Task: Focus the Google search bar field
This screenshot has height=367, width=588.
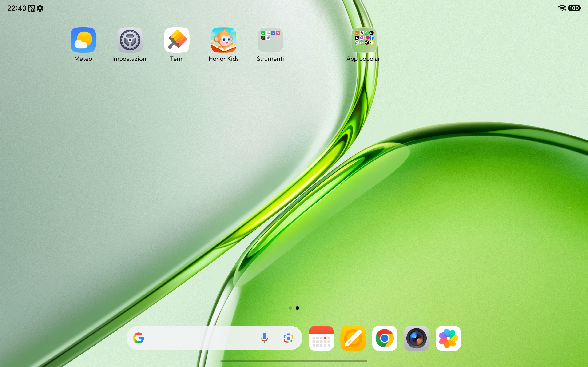Action: pos(214,338)
